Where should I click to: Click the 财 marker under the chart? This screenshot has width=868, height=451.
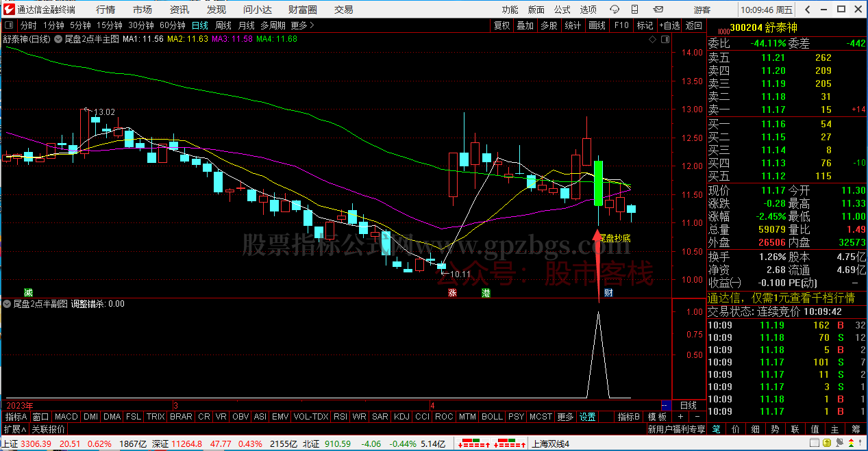608,292
